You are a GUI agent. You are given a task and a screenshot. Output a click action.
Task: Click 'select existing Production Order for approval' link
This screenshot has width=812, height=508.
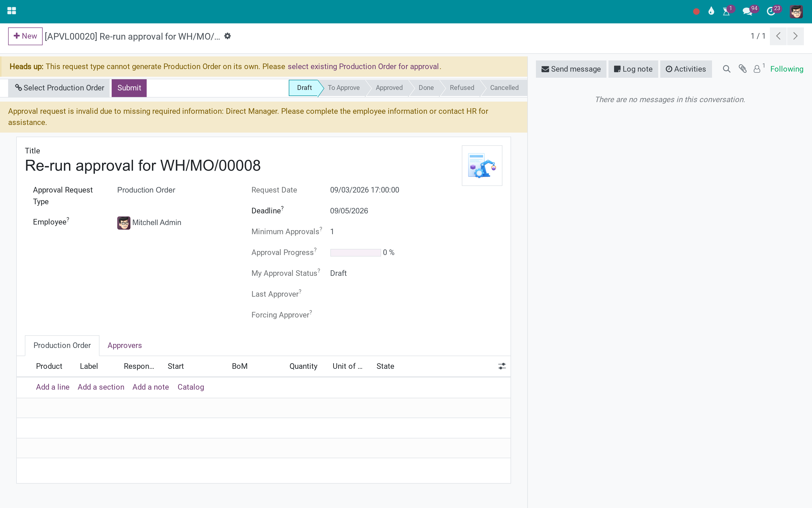(363, 67)
